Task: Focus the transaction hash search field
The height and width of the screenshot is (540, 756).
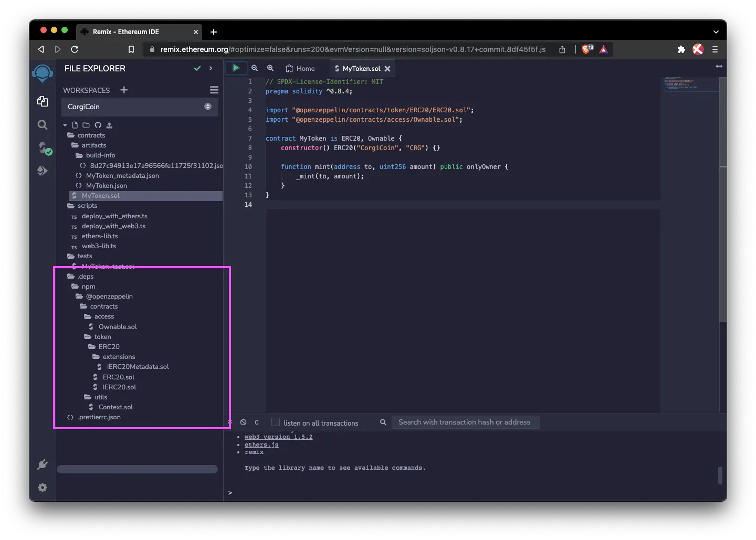Action: (x=466, y=422)
